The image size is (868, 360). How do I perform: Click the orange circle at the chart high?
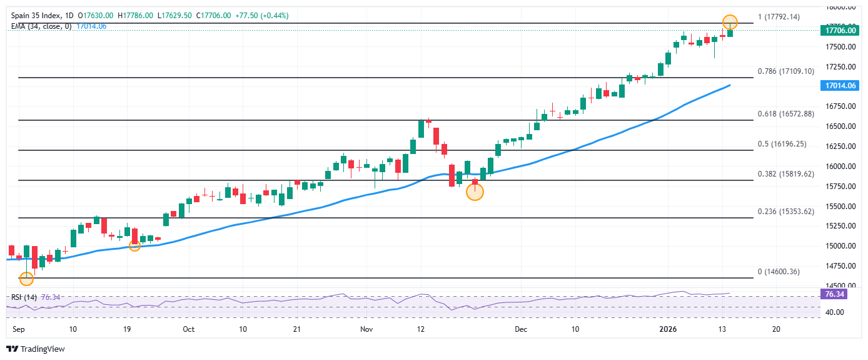point(730,22)
